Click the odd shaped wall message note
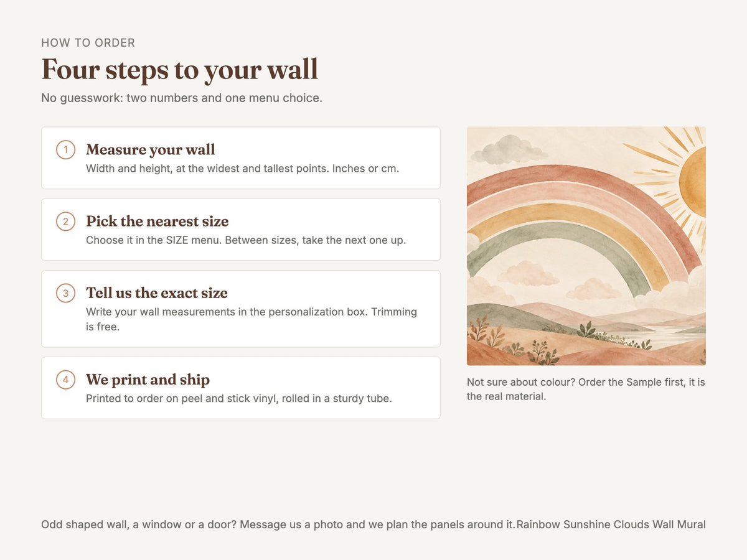Image resolution: width=747 pixels, height=560 pixels. click(278, 525)
